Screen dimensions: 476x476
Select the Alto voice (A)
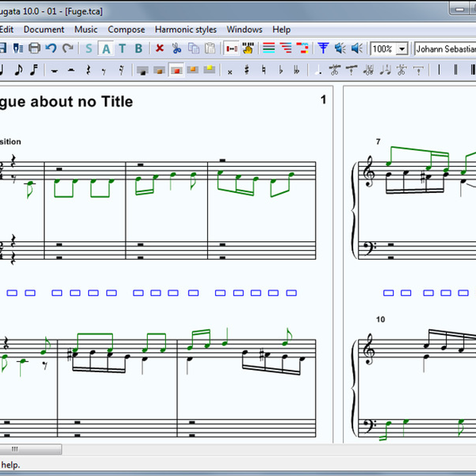tap(106, 48)
